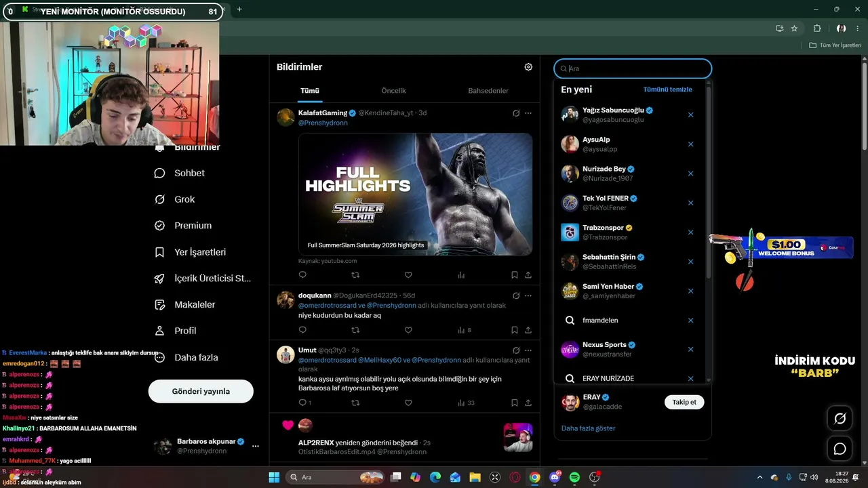868x488 pixels.
Task: Bookmark doqukann's post
Action: pyautogui.click(x=514, y=330)
